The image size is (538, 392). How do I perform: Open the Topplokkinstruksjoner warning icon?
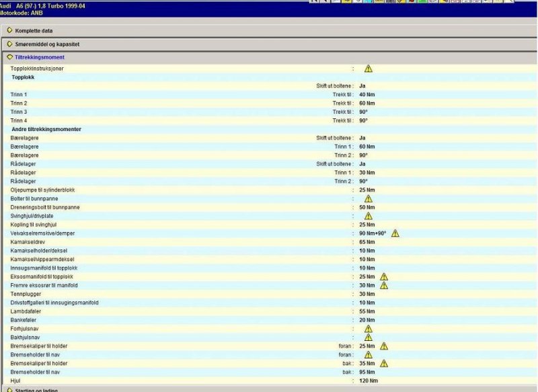coord(368,69)
